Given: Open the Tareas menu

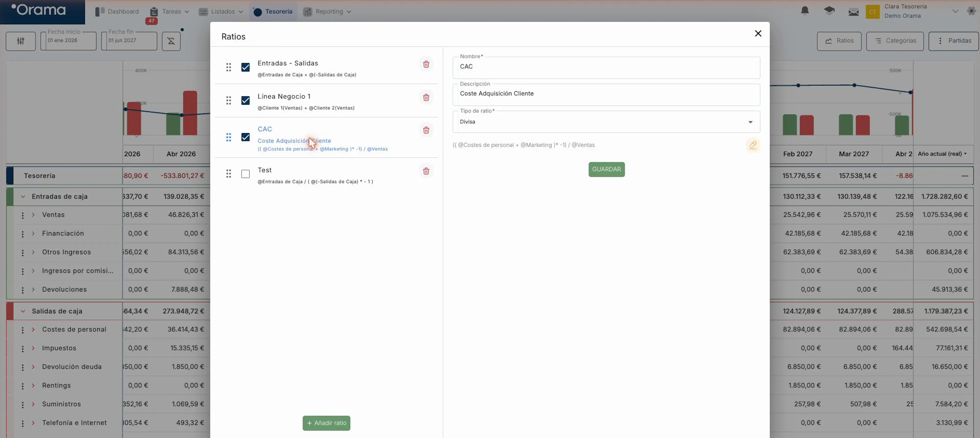Looking at the screenshot, I should click(x=170, y=11).
